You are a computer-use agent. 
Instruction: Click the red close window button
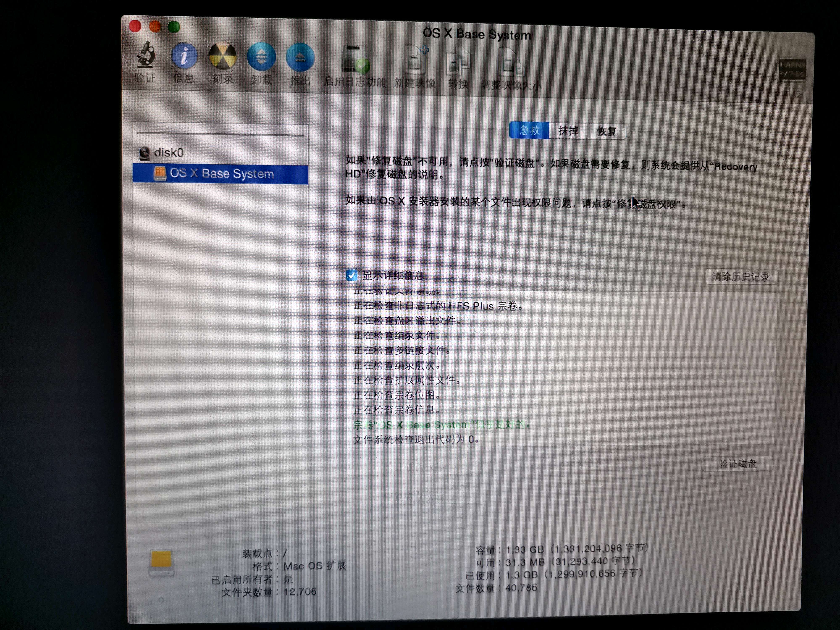[x=135, y=26]
